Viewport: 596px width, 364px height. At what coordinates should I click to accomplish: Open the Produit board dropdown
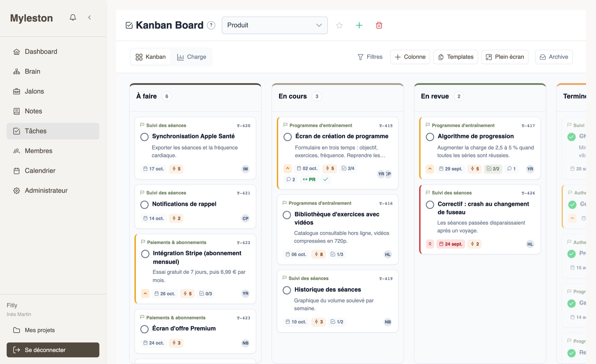[x=274, y=25]
